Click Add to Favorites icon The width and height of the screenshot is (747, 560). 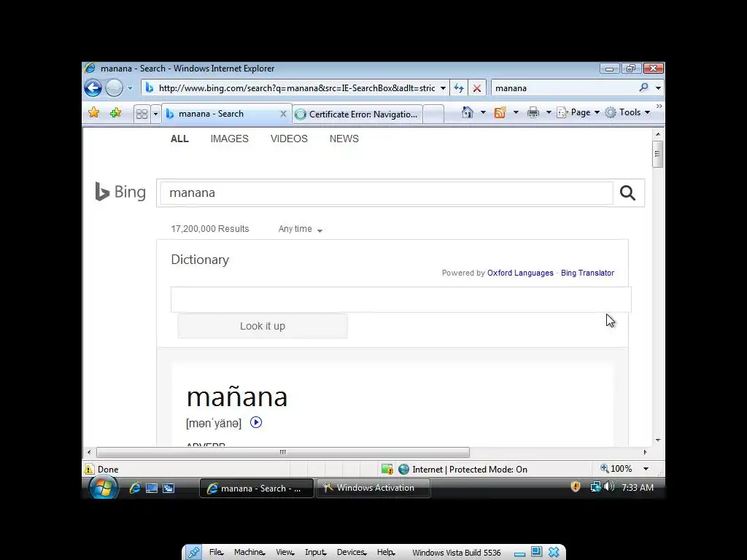click(115, 113)
